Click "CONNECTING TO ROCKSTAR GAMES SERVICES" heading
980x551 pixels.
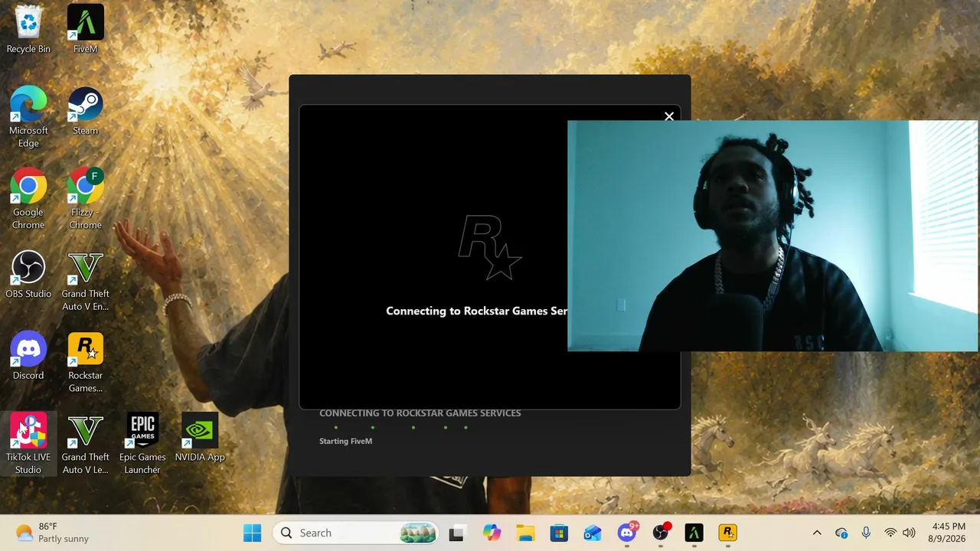coord(420,413)
